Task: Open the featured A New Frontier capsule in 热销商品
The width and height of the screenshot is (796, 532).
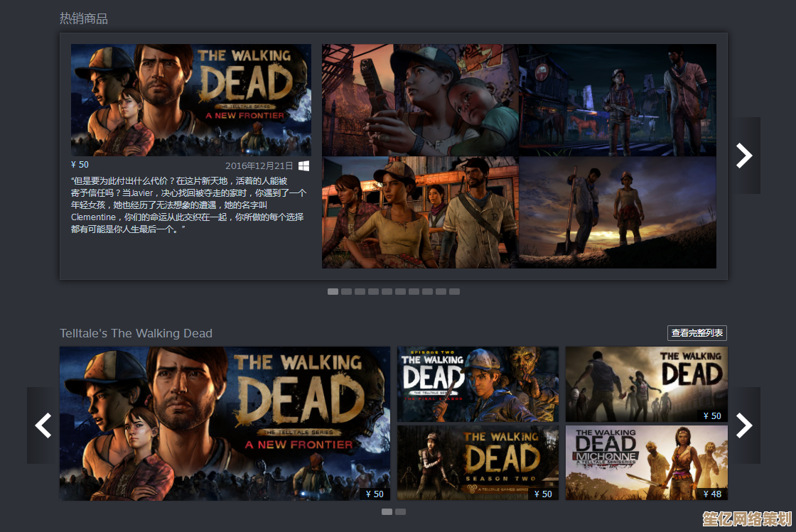Action: click(x=191, y=100)
